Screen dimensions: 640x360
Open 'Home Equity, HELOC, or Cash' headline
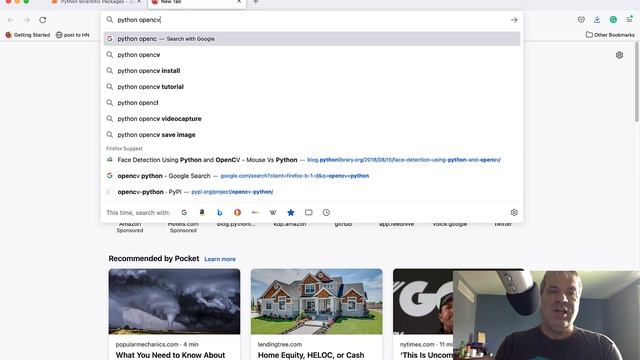(311, 355)
